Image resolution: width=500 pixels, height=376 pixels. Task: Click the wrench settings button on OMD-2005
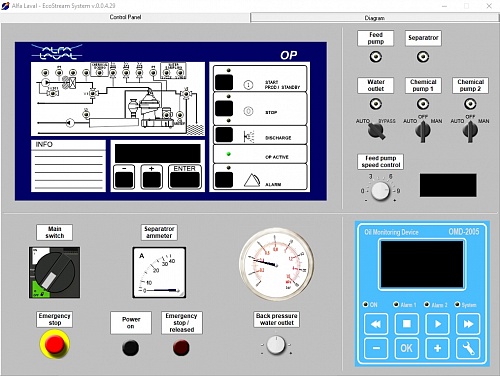(468, 348)
